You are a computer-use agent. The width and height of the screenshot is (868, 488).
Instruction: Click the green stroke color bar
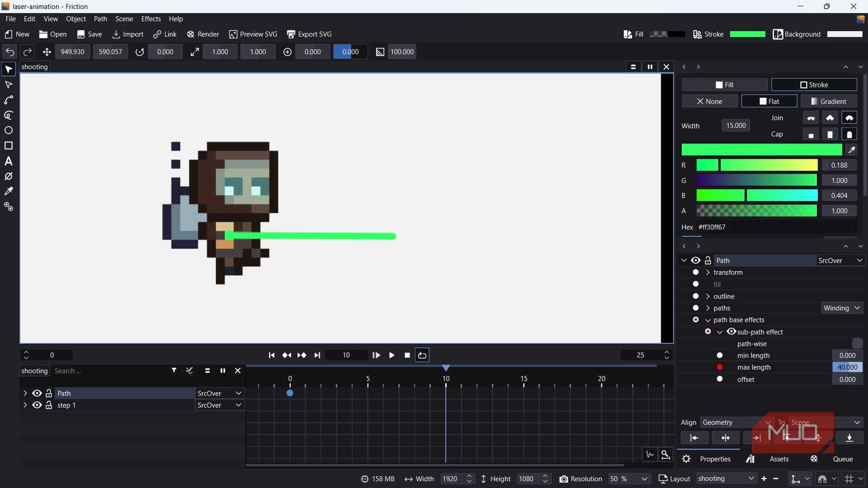[761, 149]
